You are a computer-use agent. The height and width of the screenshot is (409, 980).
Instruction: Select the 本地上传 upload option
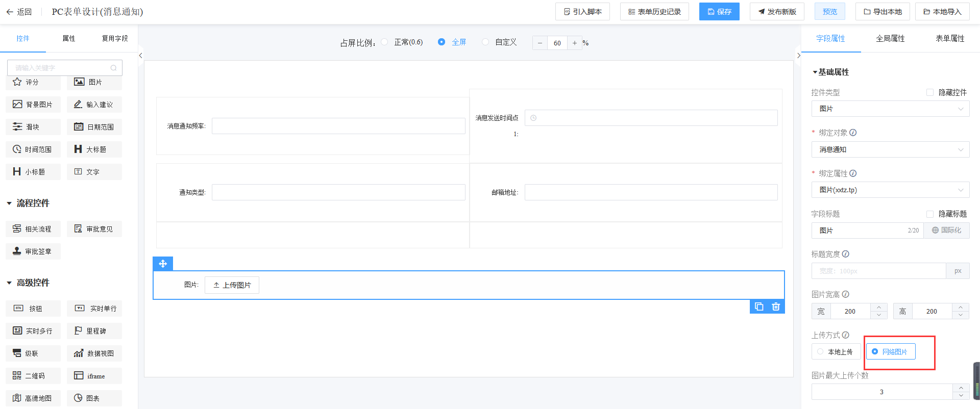[x=836, y=352]
